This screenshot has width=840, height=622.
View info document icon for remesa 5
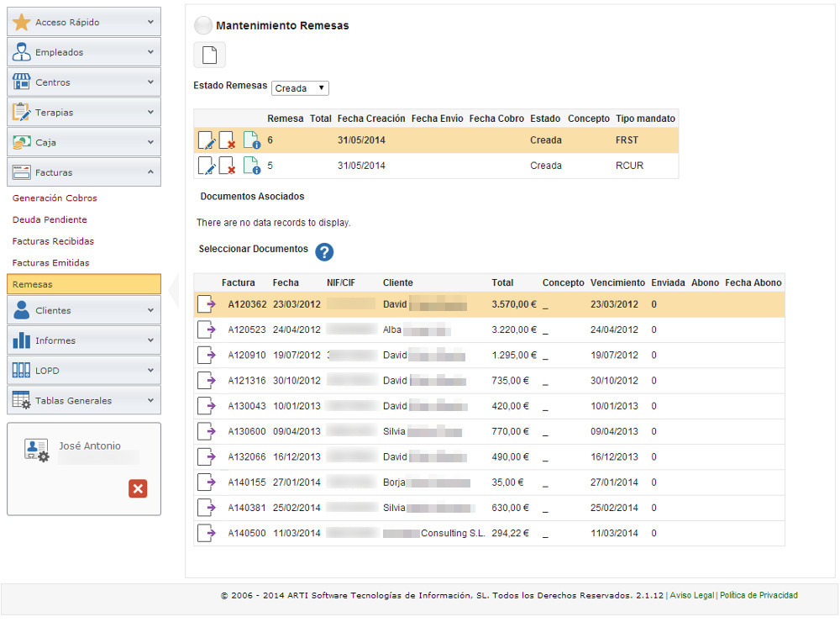(252, 166)
